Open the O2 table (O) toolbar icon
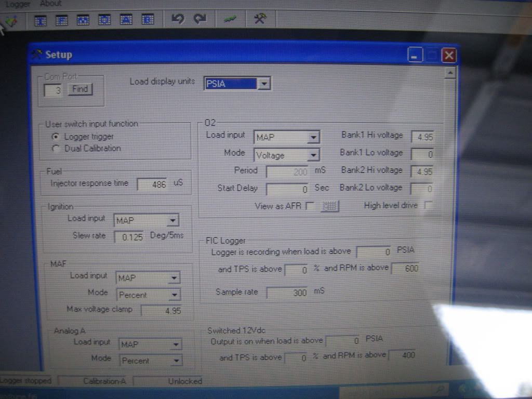 [104, 20]
